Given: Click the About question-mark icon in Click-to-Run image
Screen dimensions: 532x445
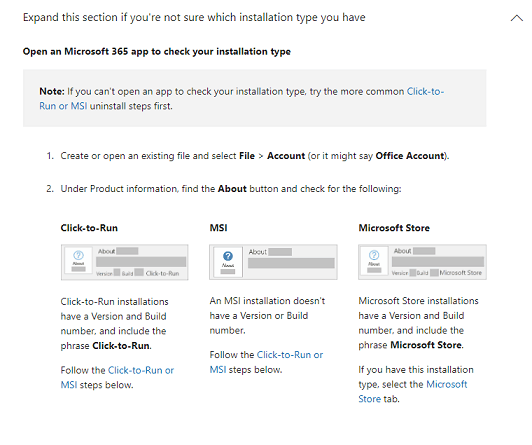Looking at the screenshot, I should tap(78, 255).
